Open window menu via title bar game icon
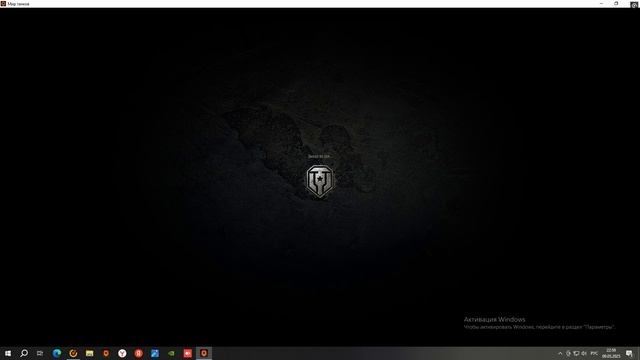The image size is (640, 360). pyautogui.click(x=3, y=4)
